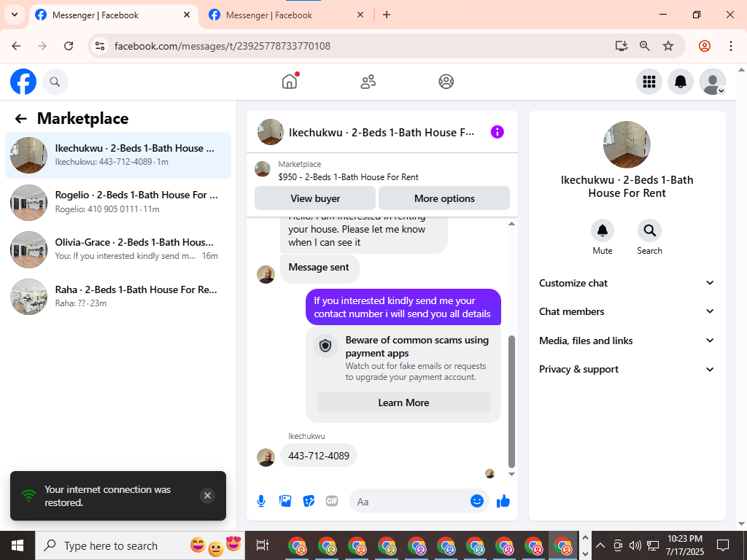Click the chat scrollbar thumb
747x560 pixels.
click(x=511, y=402)
